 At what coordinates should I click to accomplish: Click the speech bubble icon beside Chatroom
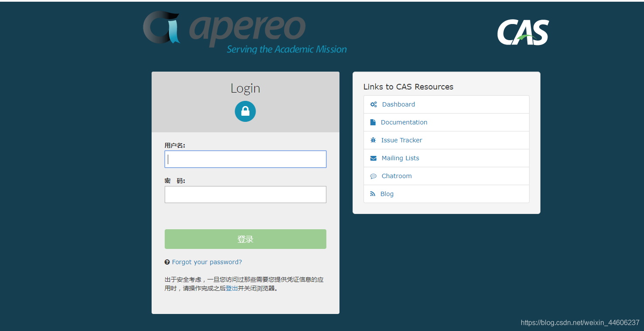374,176
